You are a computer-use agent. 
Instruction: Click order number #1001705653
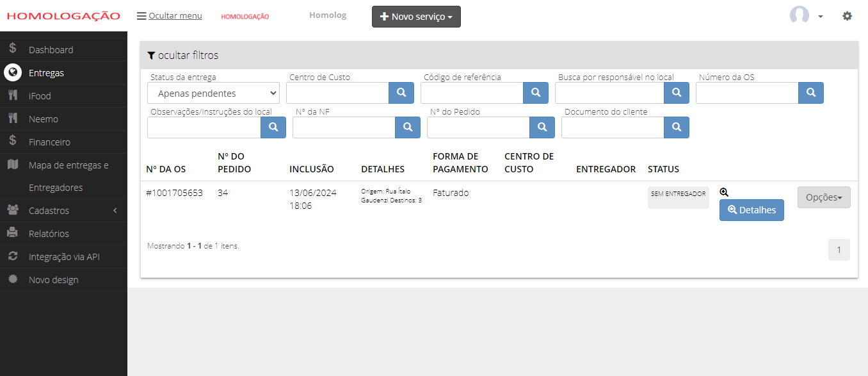pyautogui.click(x=174, y=192)
